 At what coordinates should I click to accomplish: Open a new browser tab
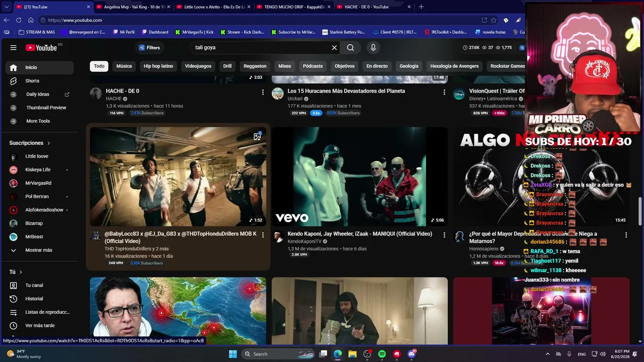pos(421,7)
